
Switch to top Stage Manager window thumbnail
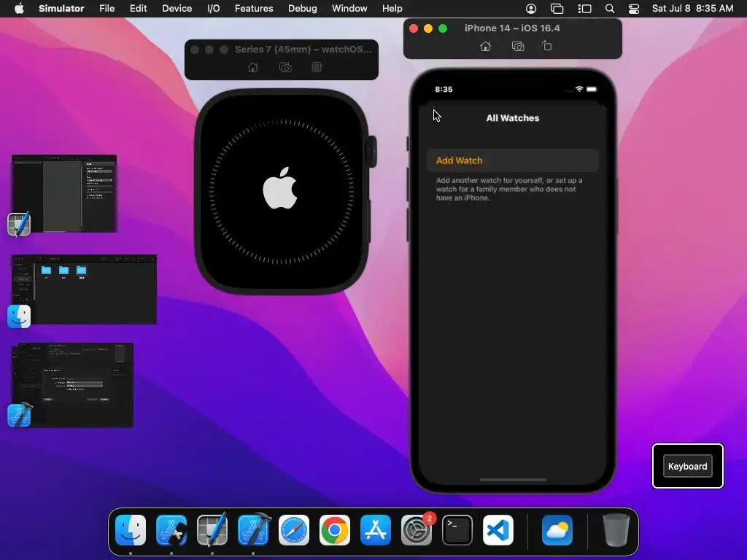64,194
